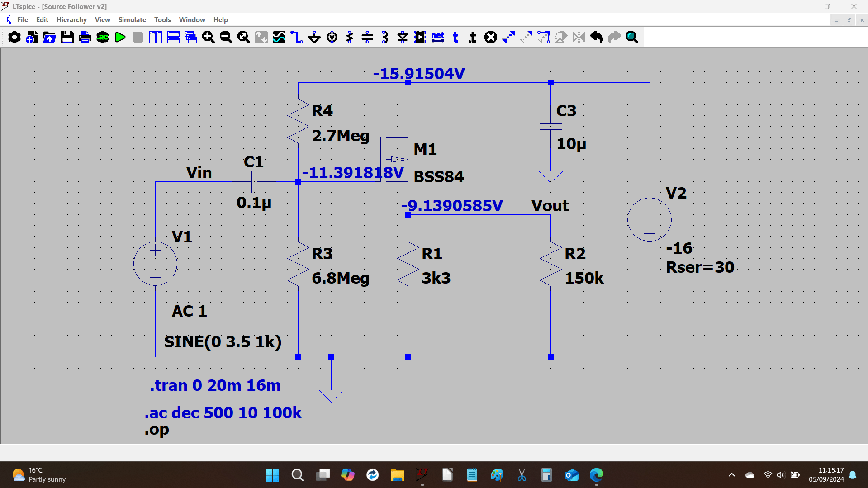Open the component library chip icon
This screenshot has height=488, width=868.
point(420,37)
